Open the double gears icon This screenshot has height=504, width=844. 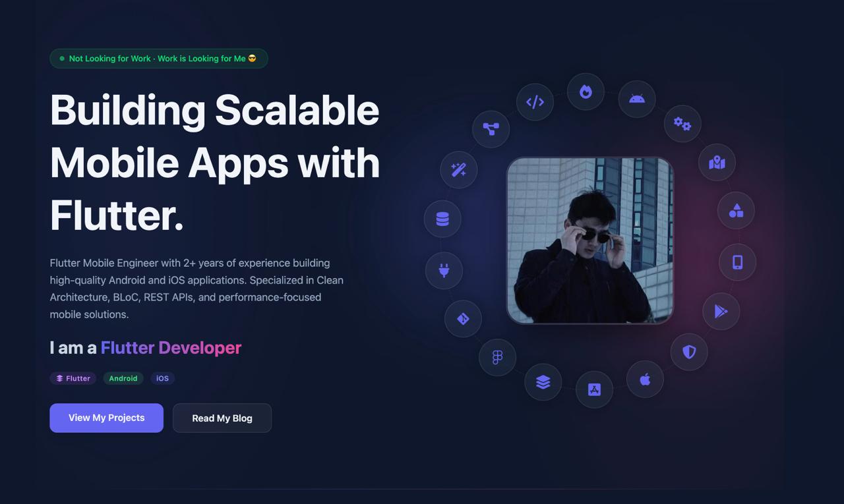(x=682, y=123)
